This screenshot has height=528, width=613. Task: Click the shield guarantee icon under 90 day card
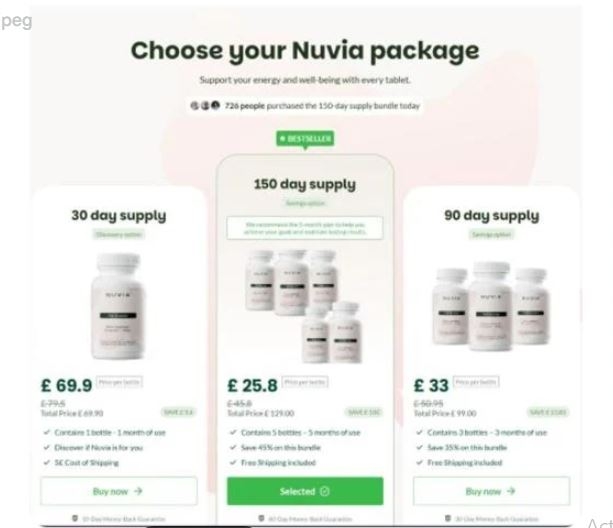tap(448, 519)
